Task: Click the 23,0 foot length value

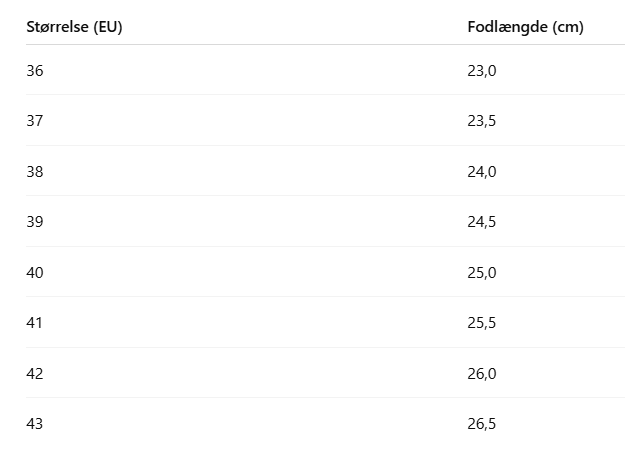Action: point(482,71)
